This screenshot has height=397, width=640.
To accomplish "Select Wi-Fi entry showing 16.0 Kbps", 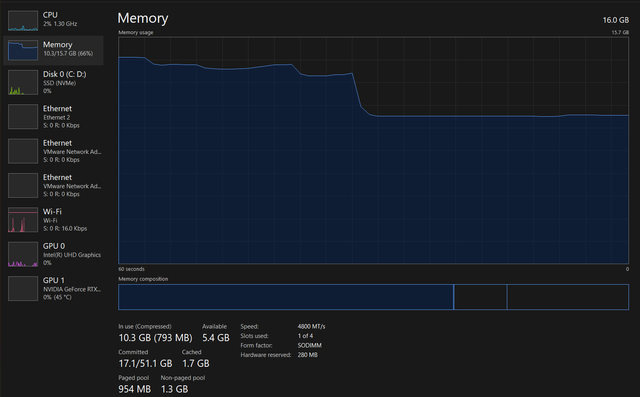I will point(53,220).
